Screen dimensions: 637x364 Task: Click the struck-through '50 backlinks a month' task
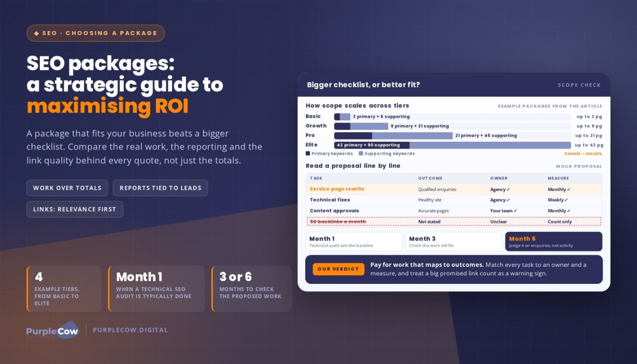pyautogui.click(x=338, y=222)
